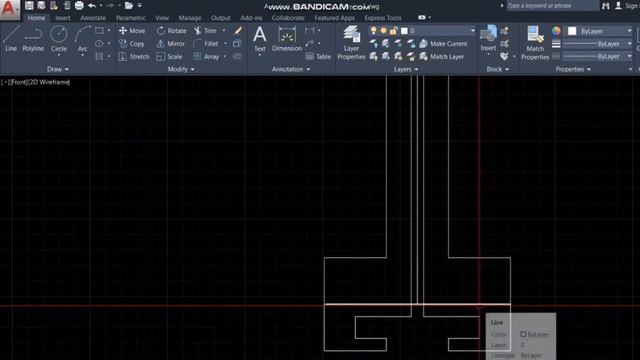Click the Rectangle tool icon
This screenshot has width=640, height=360.
(x=99, y=31)
